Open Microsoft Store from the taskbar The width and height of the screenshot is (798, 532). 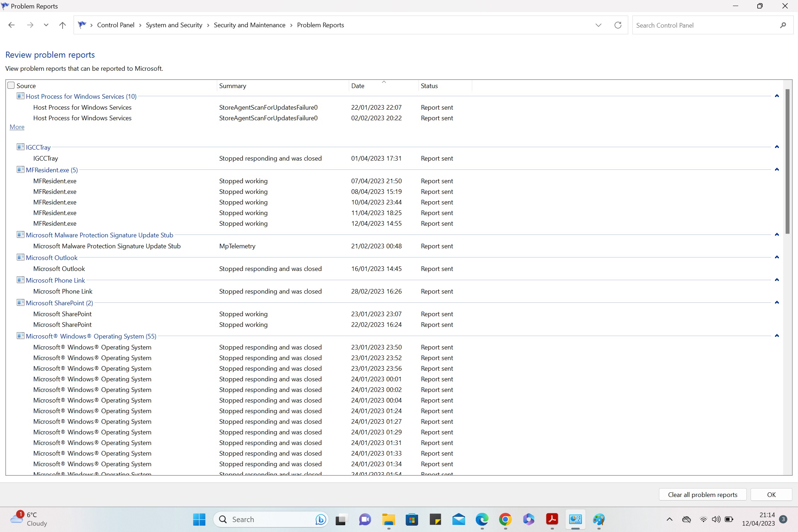point(412,519)
